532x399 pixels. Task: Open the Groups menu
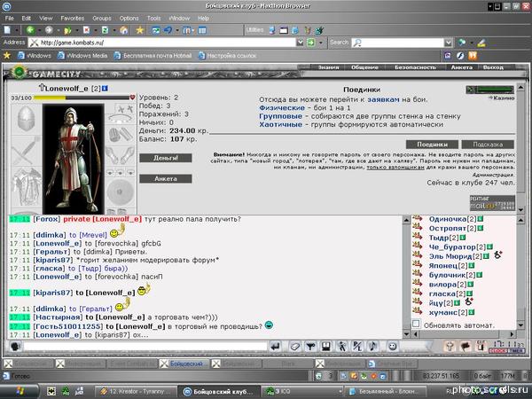pyautogui.click(x=101, y=19)
